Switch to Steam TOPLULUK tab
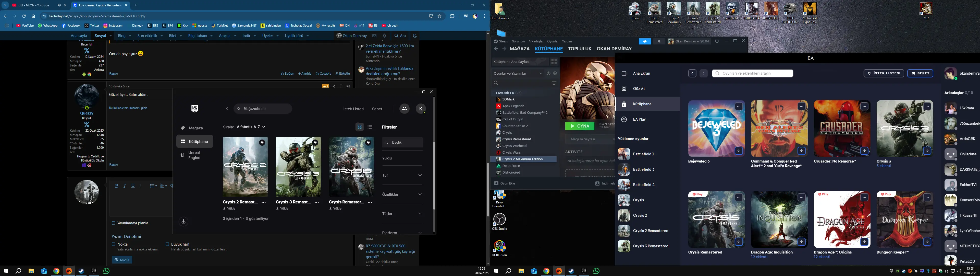The height and width of the screenshot is (276, 980). [579, 49]
